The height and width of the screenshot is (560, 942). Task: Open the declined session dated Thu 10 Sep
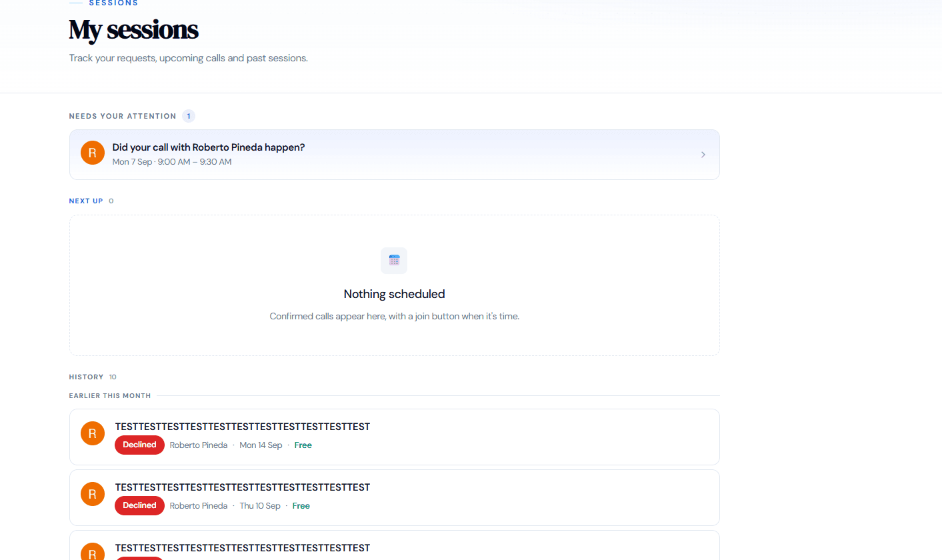pyautogui.click(x=395, y=497)
